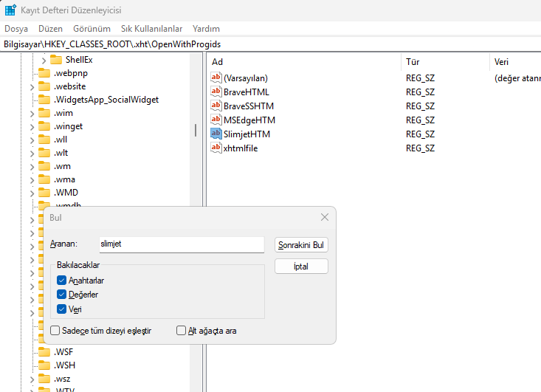Expand the .wma tree node
Viewport: 541px width, 392px height.
(x=32, y=180)
